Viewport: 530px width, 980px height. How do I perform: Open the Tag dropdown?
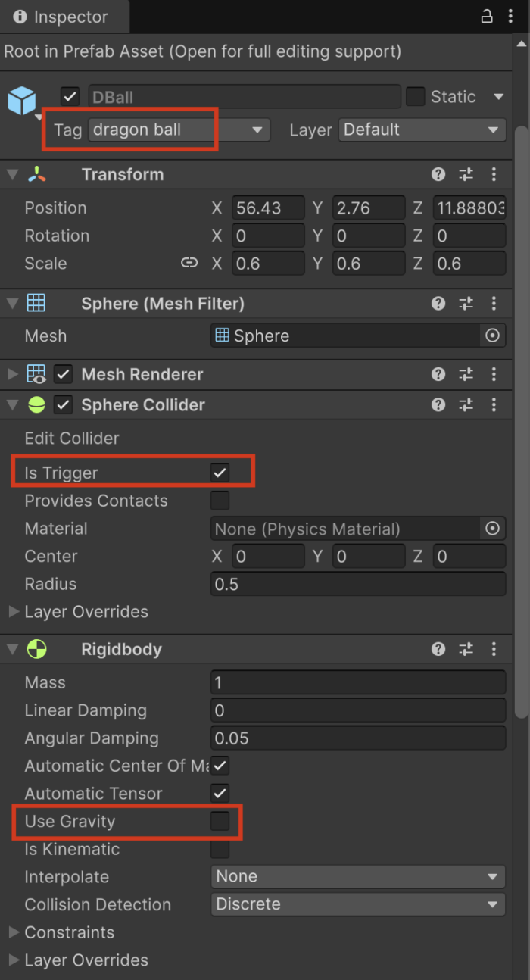[x=179, y=130]
